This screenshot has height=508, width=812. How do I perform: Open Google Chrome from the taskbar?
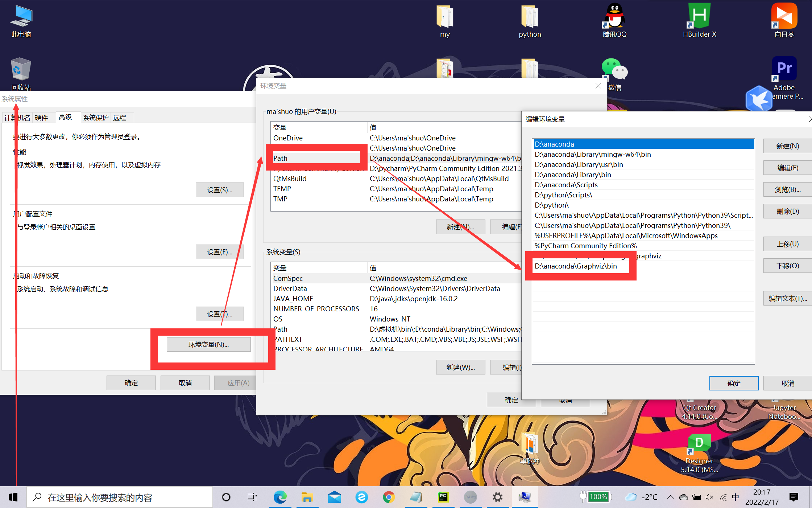(x=388, y=497)
